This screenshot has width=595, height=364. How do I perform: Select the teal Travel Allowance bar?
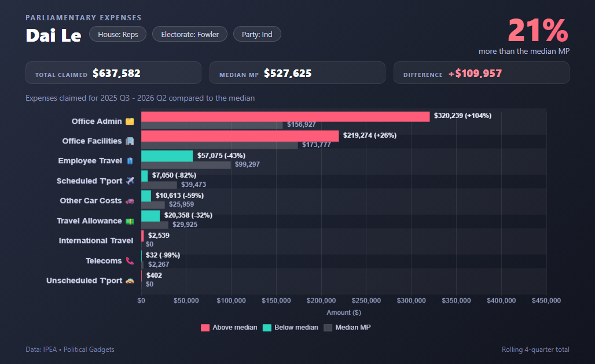click(x=150, y=216)
